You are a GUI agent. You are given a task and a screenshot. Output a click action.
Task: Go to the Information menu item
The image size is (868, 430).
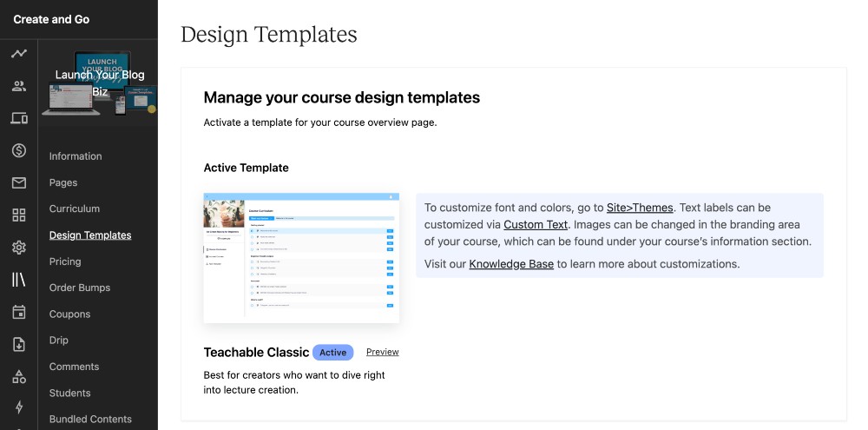tap(76, 156)
